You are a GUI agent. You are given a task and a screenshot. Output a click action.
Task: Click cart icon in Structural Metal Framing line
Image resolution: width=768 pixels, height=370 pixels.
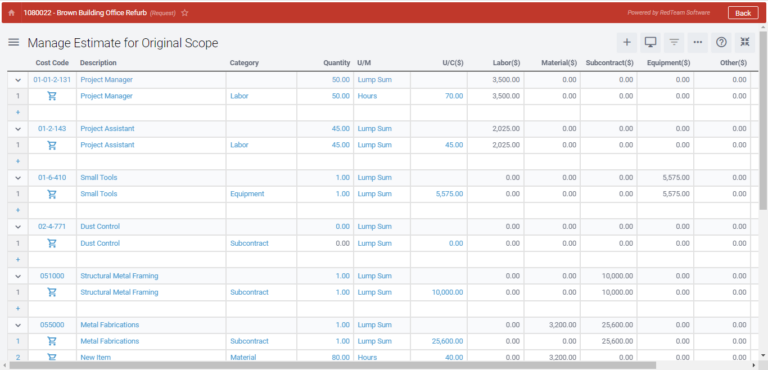52,292
